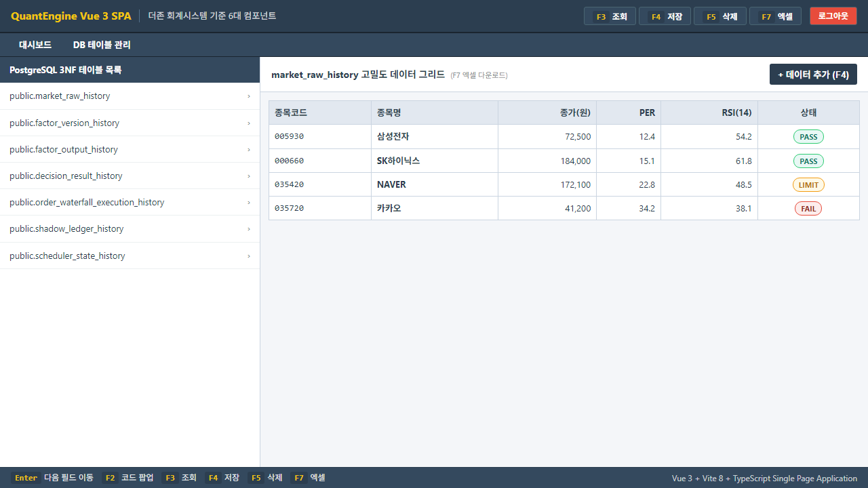Click RSI value 48.5
The image size is (868, 488).
tap(709, 184)
